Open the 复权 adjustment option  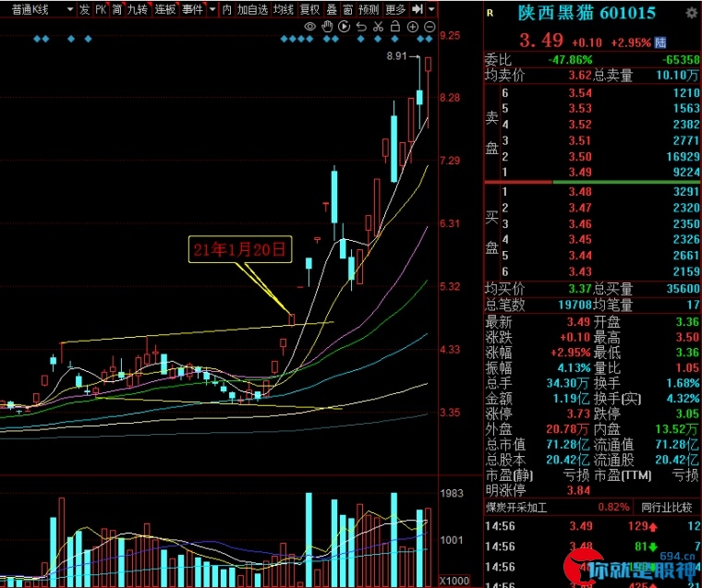tap(309, 9)
